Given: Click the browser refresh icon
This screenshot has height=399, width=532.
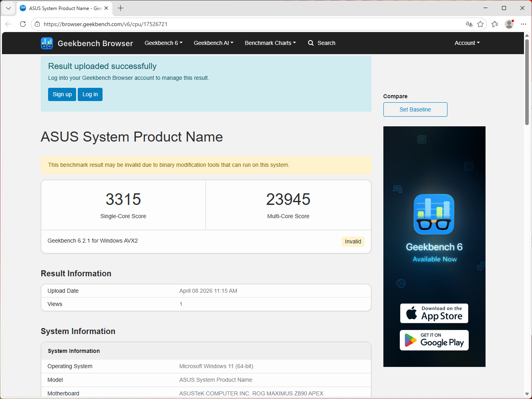Looking at the screenshot, I should tap(23, 24).
